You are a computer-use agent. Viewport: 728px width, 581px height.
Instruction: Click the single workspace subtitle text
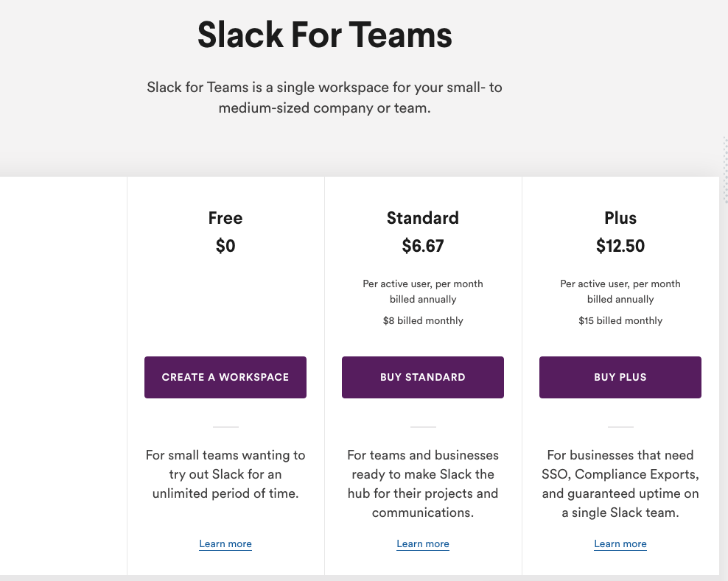324,97
